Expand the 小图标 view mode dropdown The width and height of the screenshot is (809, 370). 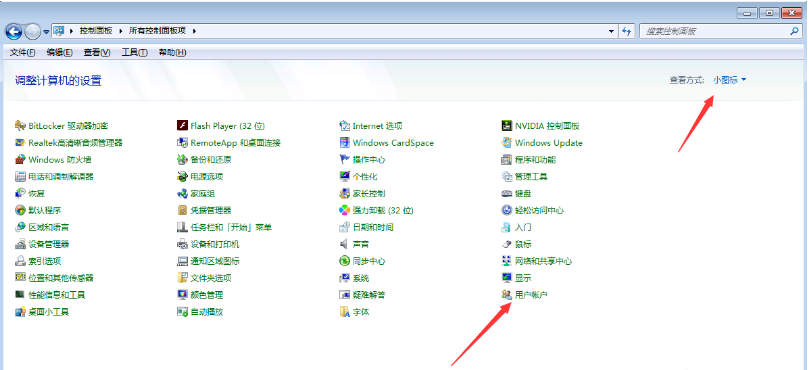click(730, 80)
